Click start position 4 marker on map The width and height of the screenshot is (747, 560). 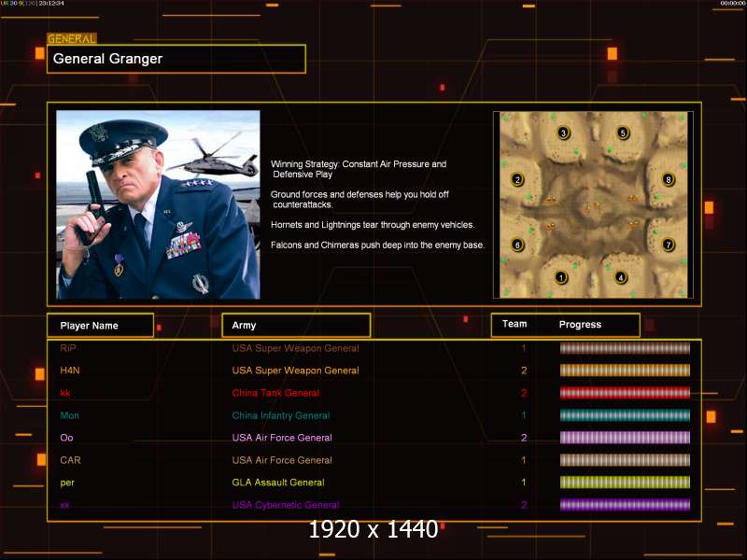[x=620, y=277]
